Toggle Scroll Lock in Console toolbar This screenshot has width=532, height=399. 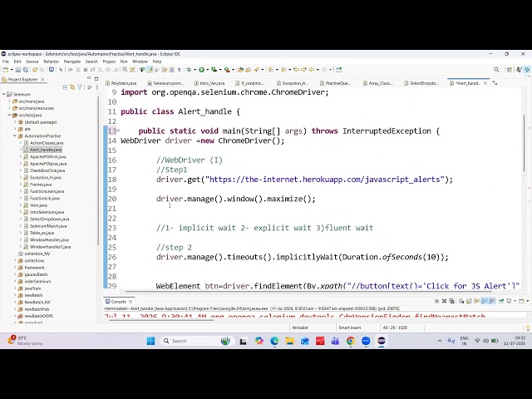469,301
